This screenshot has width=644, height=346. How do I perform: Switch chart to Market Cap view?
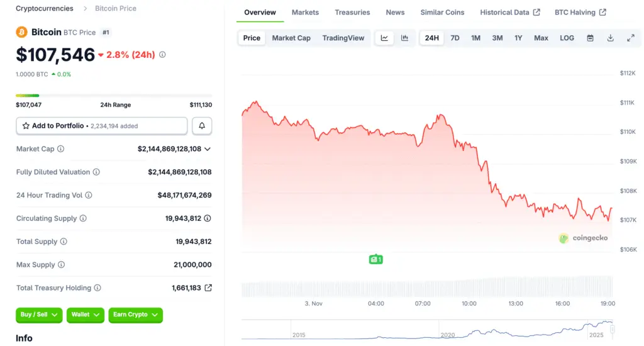coord(291,38)
